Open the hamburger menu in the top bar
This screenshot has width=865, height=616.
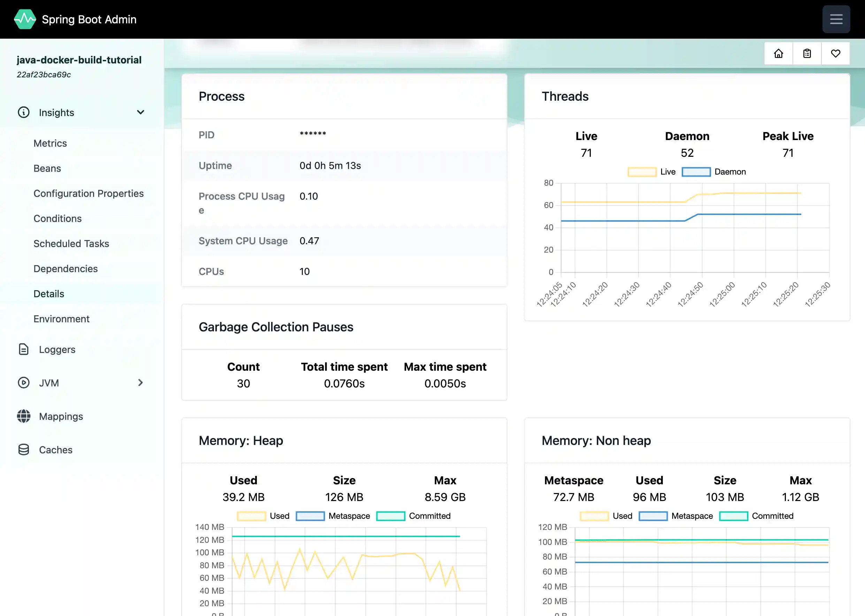(x=836, y=19)
